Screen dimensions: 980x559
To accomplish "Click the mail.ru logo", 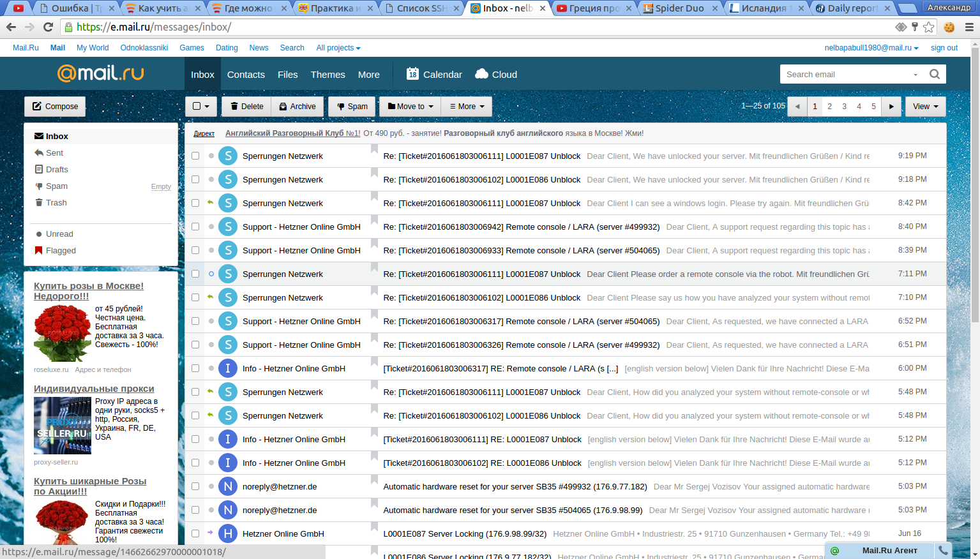I will tap(100, 73).
